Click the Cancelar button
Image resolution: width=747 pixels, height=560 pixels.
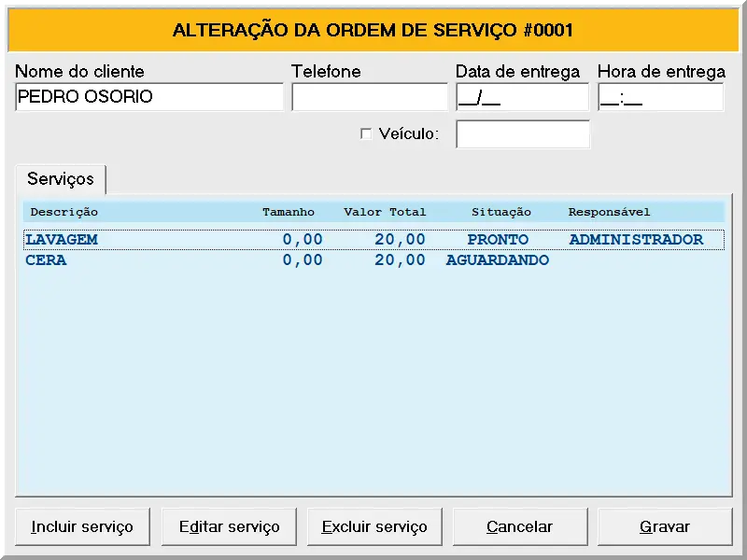(520, 526)
